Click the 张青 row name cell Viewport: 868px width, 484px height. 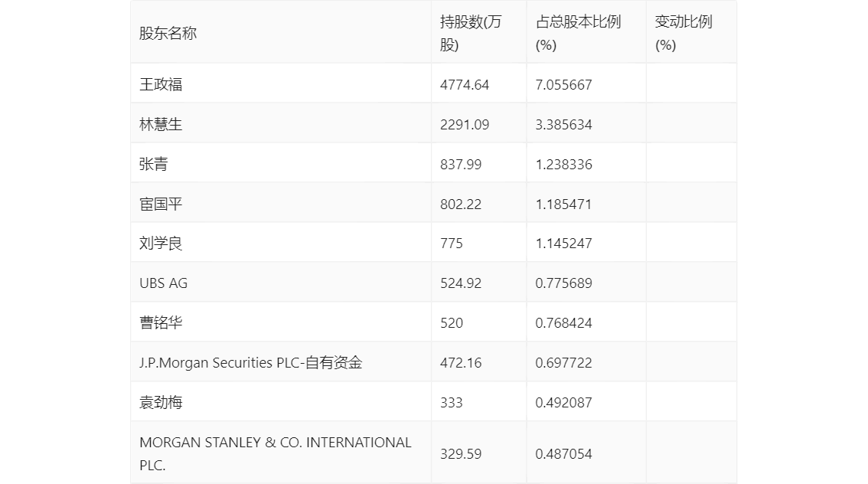click(x=153, y=164)
